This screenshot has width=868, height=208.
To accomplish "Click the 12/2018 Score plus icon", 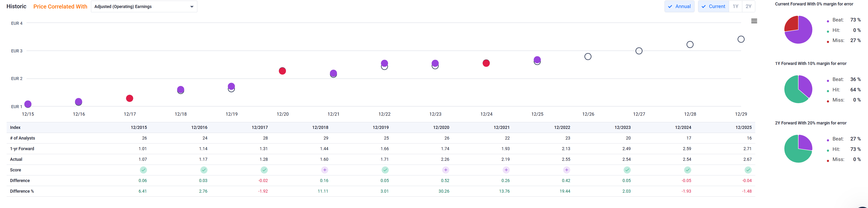I will click(325, 170).
